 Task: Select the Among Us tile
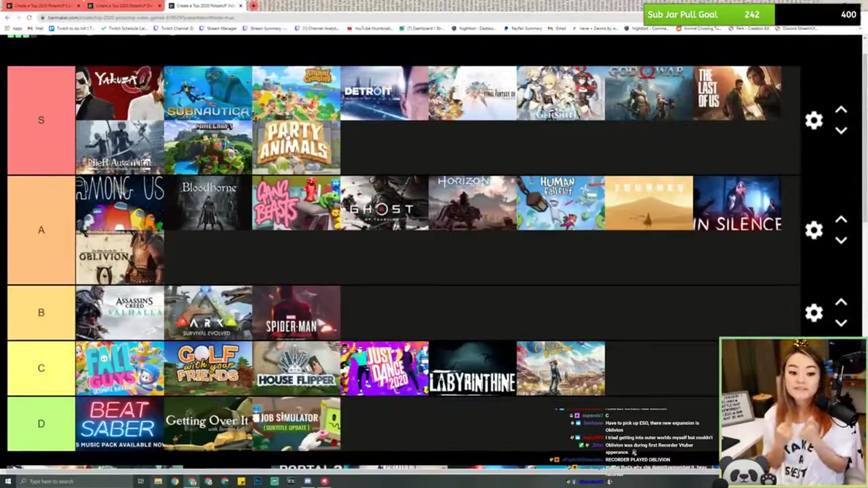(x=120, y=203)
